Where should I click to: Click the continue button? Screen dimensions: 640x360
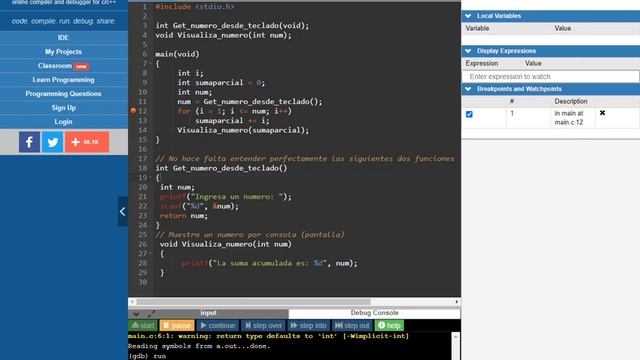(218, 325)
